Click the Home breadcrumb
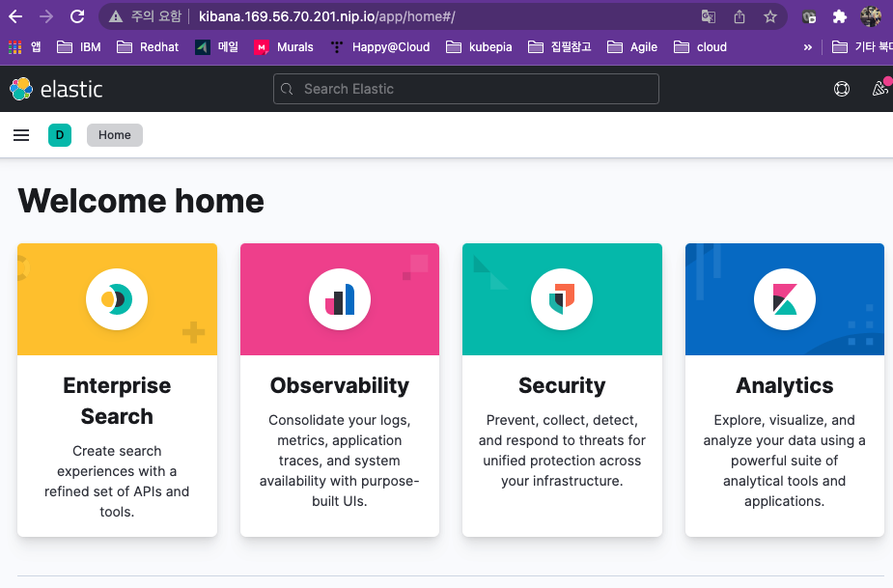This screenshot has width=893, height=588. point(115,135)
